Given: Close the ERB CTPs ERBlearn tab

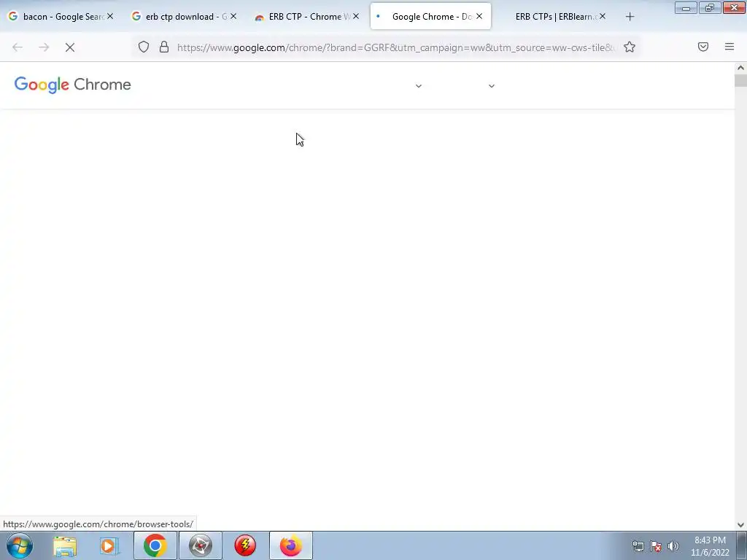Looking at the screenshot, I should click(x=603, y=16).
